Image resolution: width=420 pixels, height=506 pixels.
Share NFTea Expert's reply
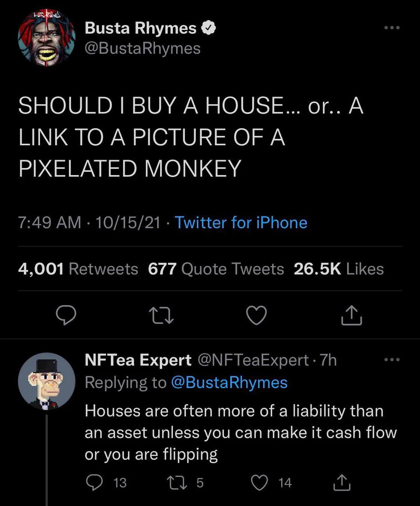(x=342, y=483)
